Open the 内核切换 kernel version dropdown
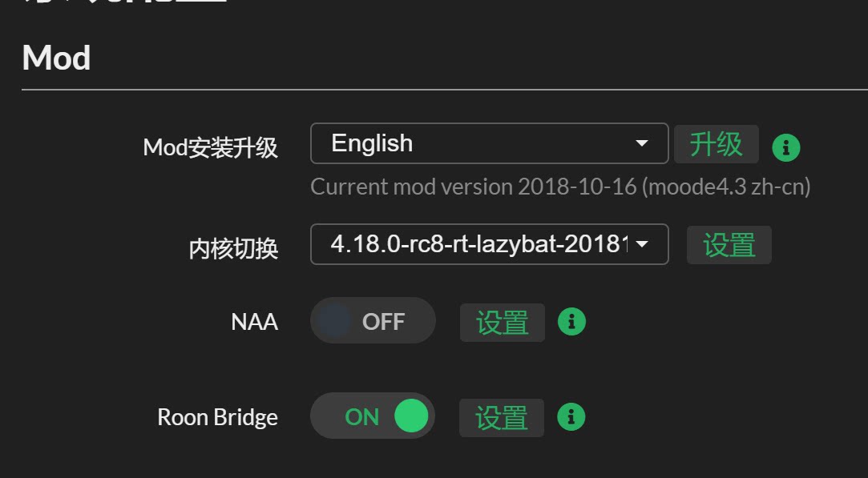Viewport: 868px width, 478px height. pyautogui.click(x=489, y=244)
